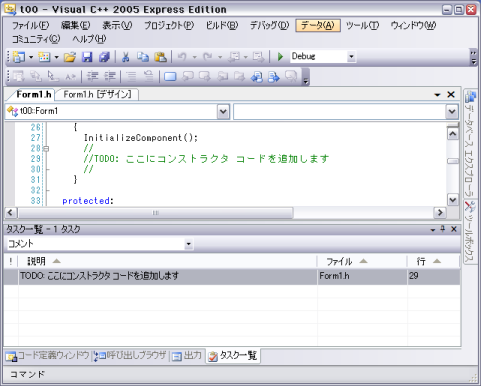The height and width of the screenshot is (386, 481).
Task: Select the TODO task row in task list
Action: tap(232, 276)
